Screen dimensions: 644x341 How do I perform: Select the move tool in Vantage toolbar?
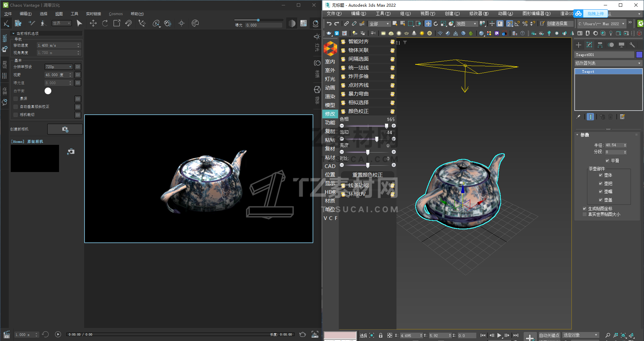(93, 23)
